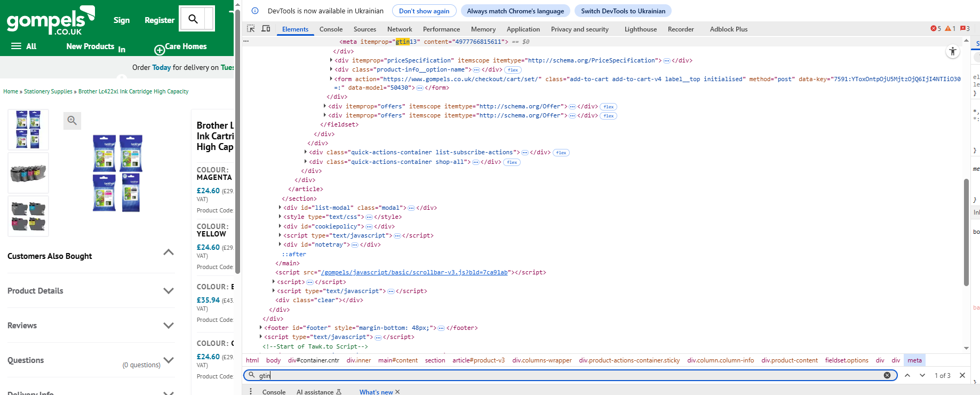Click flex badge beside product-info__option-name
This screenshot has height=395, width=980.
point(513,70)
